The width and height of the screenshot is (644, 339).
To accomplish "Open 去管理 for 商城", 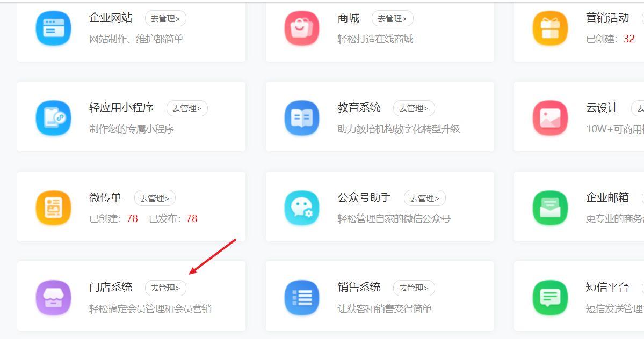I will [x=393, y=18].
